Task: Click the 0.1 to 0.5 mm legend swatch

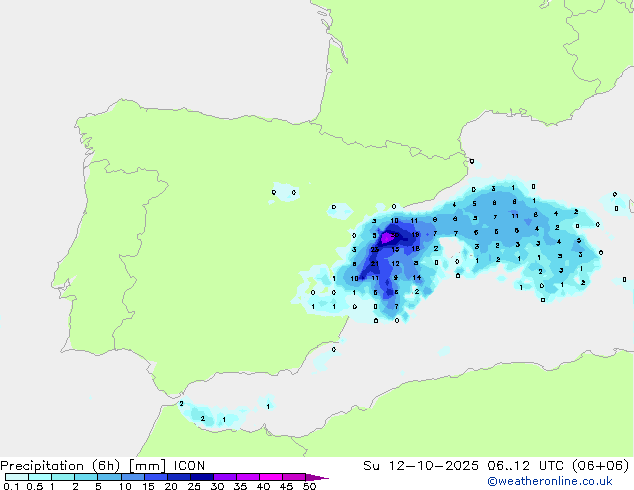Action: pyautogui.click(x=17, y=477)
